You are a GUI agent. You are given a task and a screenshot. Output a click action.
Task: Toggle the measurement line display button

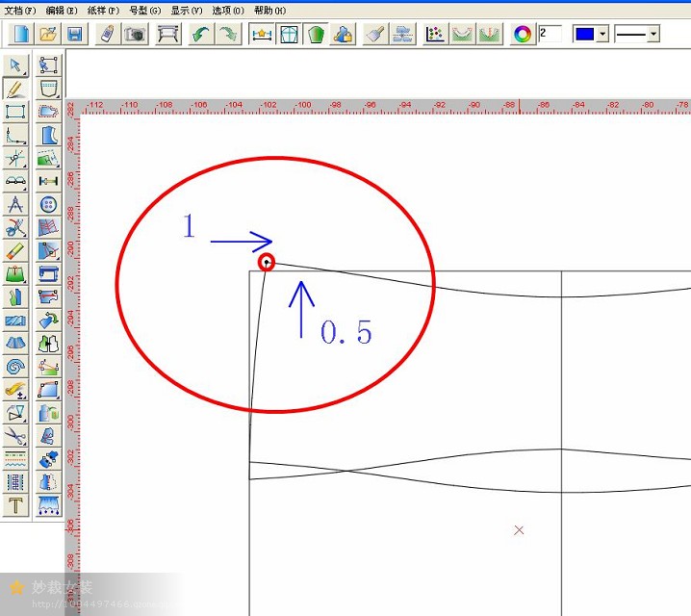pyautogui.click(x=262, y=34)
